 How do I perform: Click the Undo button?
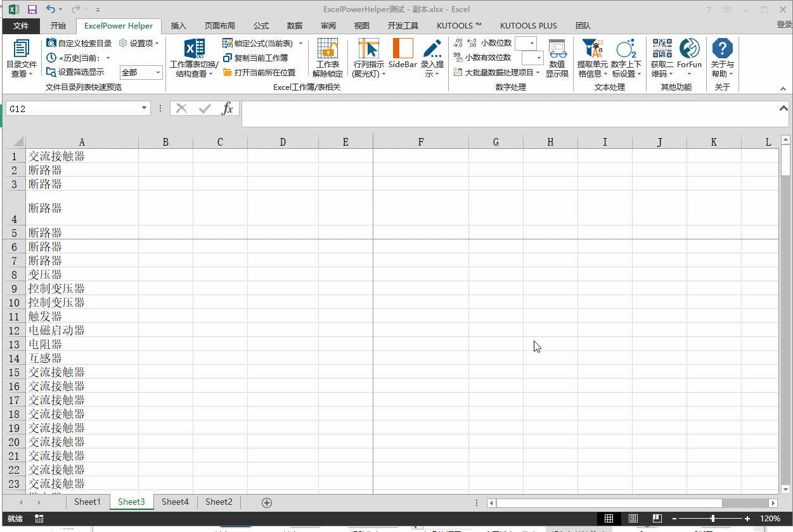point(51,9)
